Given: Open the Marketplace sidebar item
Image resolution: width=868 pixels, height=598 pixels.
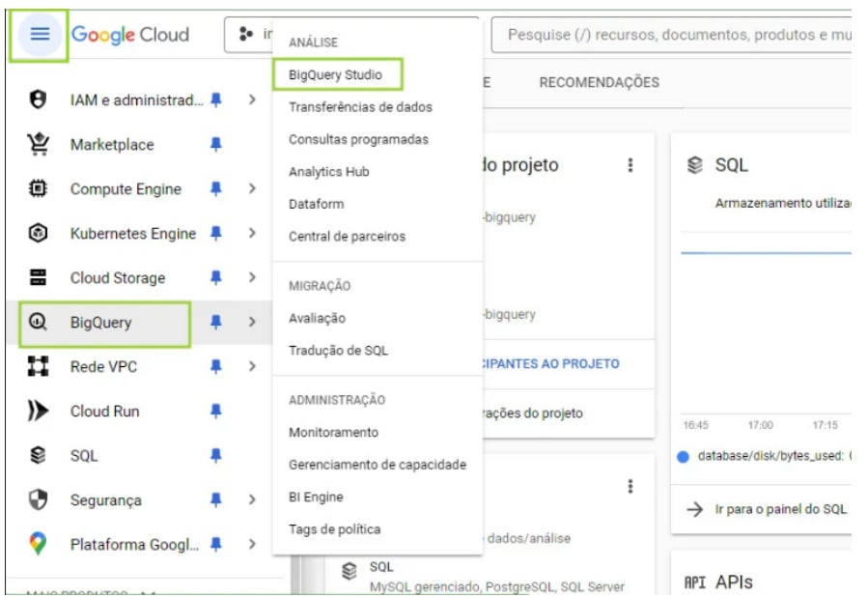Looking at the screenshot, I should [x=138, y=144].
